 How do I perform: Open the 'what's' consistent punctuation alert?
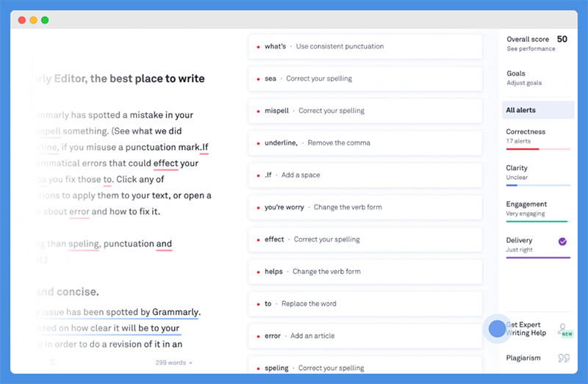[x=365, y=46]
